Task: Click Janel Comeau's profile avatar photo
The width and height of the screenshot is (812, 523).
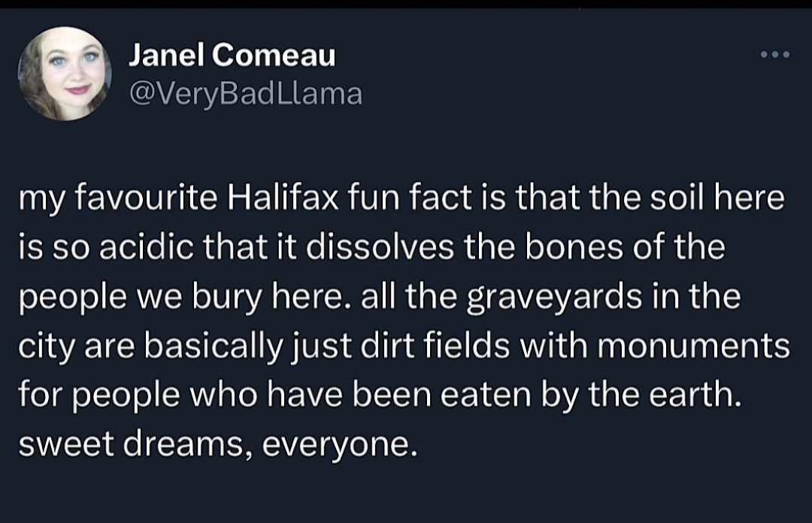Action: tap(65, 74)
